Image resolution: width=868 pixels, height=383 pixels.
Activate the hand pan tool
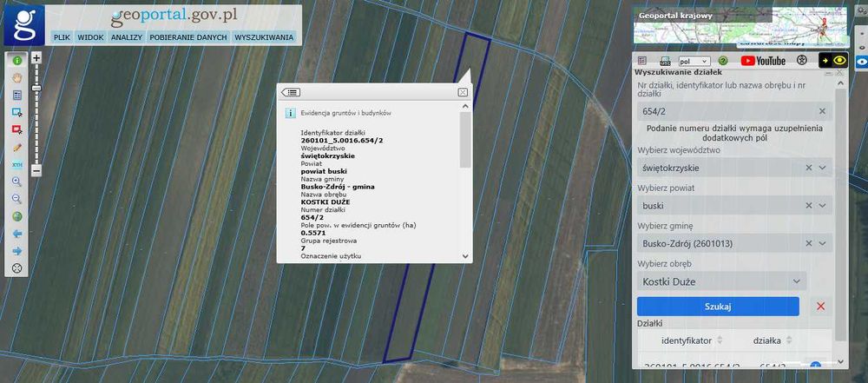(x=17, y=77)
